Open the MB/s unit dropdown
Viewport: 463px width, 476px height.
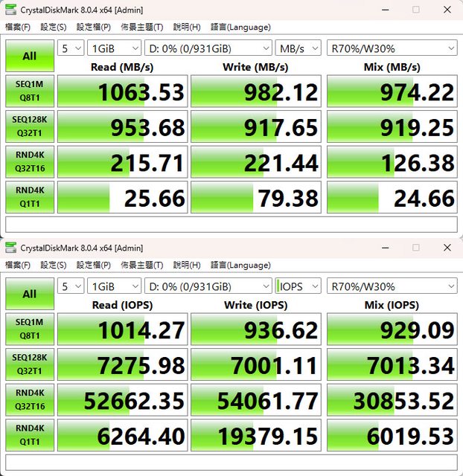click(x=298, y=48)
